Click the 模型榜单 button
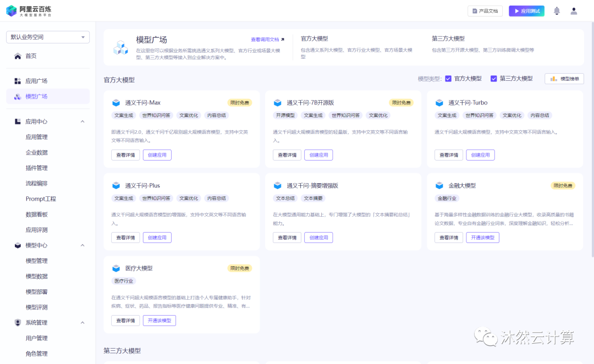The height and width of the screenshot is (364, 594). pos(564,79)
